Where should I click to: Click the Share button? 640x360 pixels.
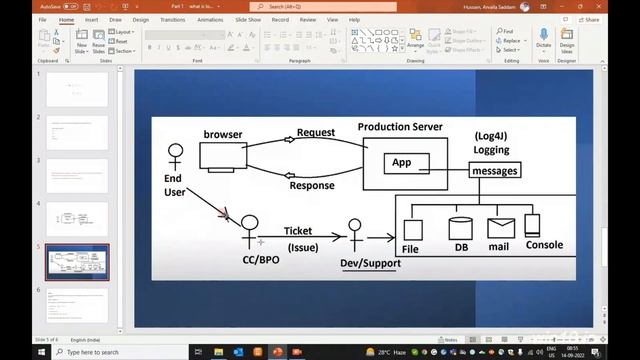click(x=589, y=20)
